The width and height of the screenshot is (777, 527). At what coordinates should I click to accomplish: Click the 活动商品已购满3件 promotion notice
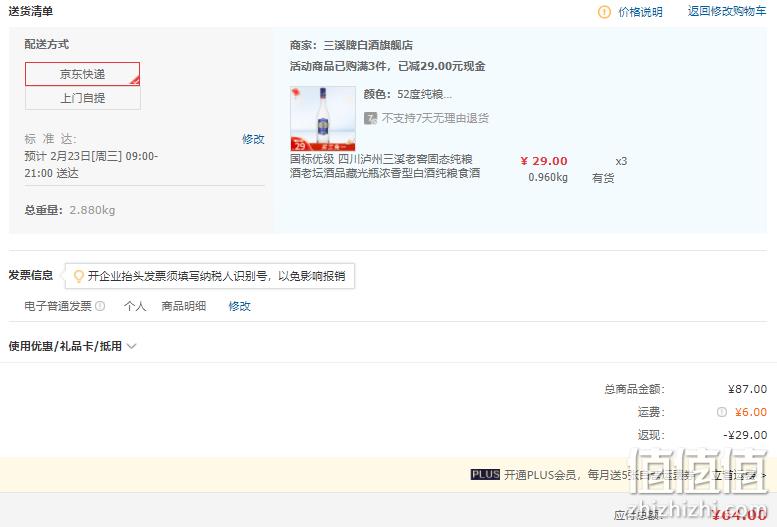pos(388,66)
